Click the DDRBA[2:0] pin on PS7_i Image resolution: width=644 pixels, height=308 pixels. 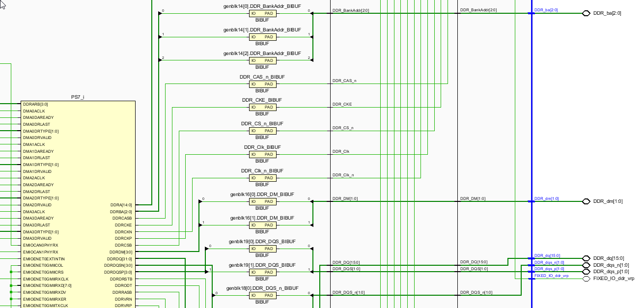[x=122, y=212]
